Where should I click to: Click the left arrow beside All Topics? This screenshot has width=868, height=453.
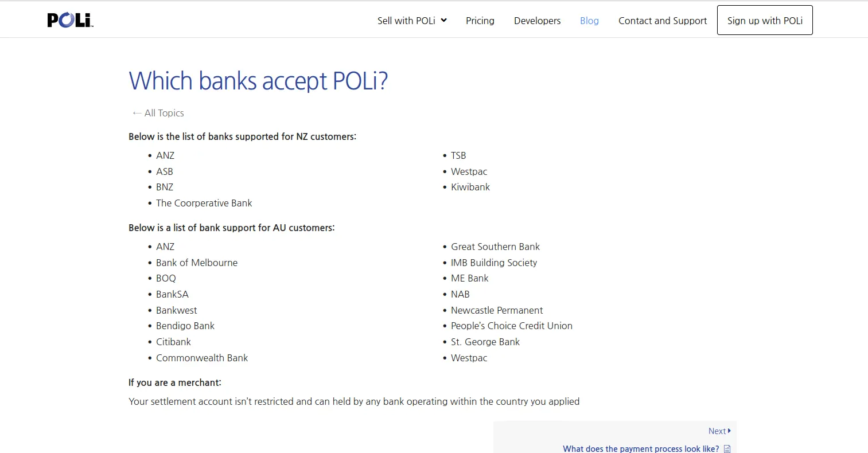[x=137, y=113]
